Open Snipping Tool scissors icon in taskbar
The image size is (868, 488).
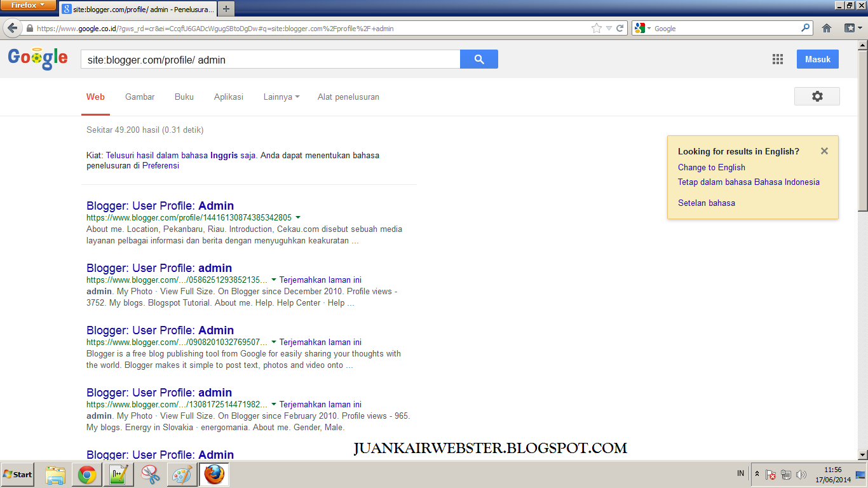click(151, 475)
